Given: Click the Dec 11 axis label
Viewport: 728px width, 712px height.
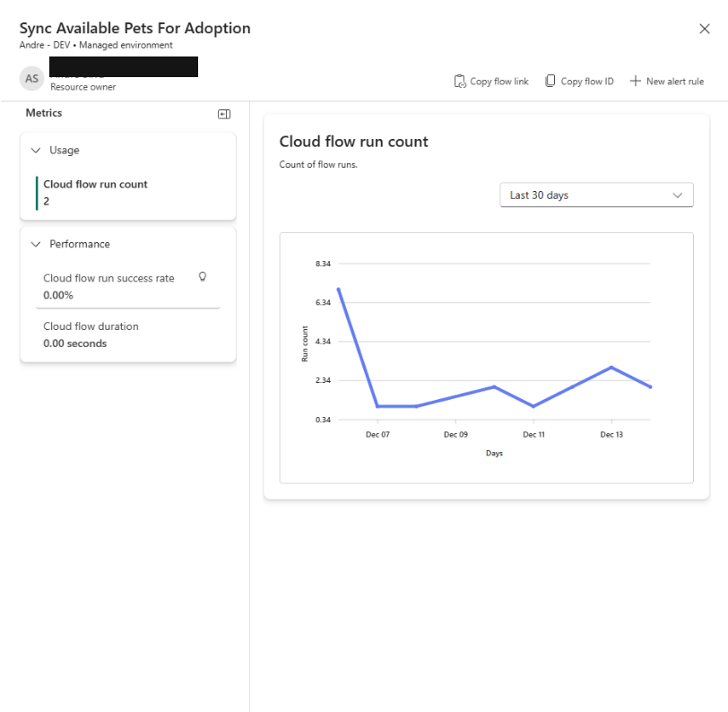Looking at the screenshot, I should point(533,434).
